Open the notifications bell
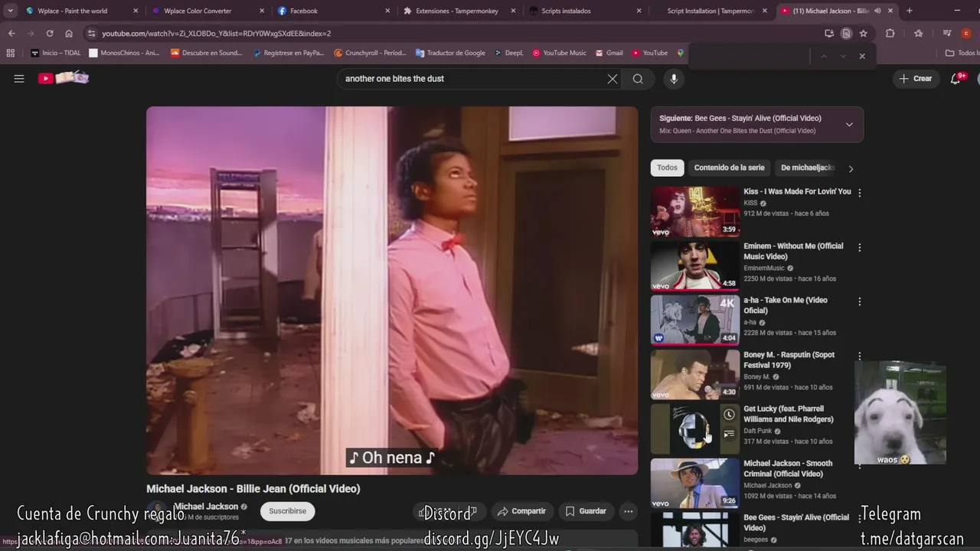 click(955, 79)
